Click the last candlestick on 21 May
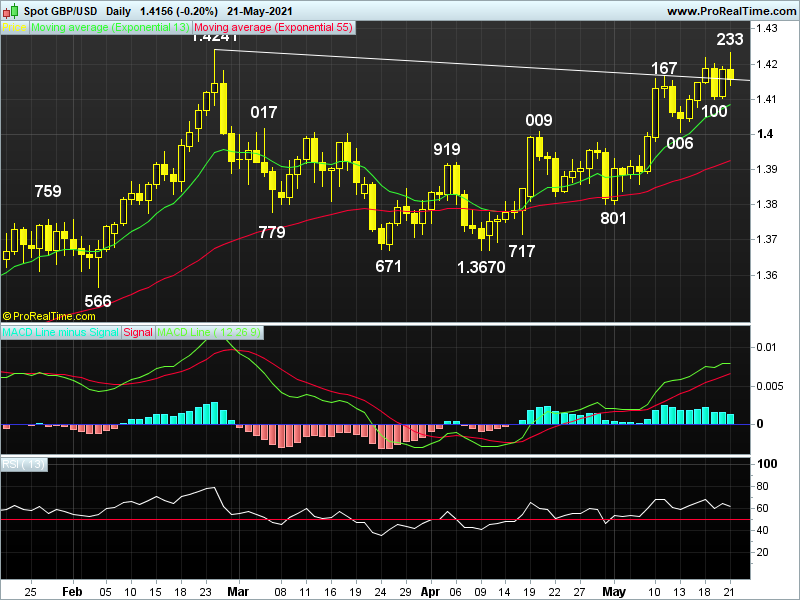This screenshot has height=600, width=800. (x=731, y=74)
